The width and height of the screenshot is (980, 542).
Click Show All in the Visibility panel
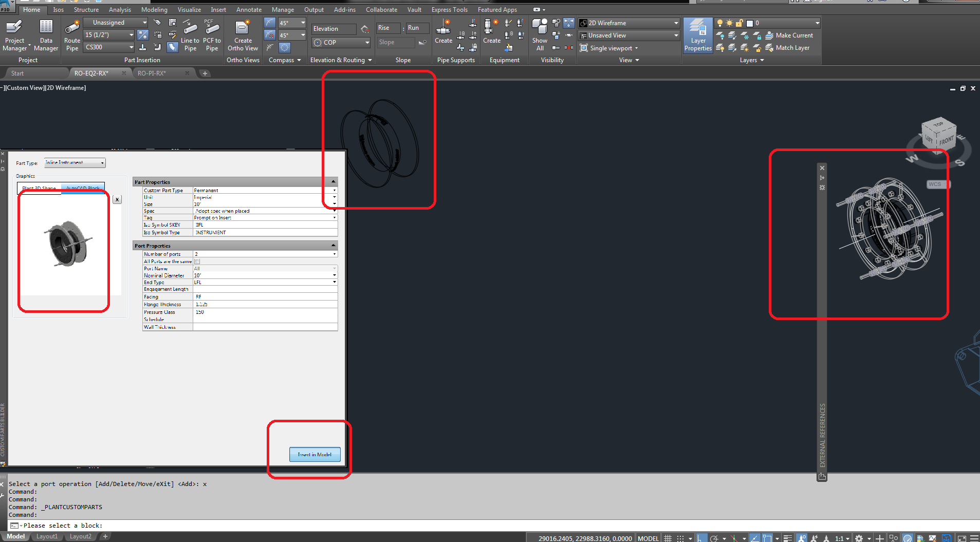[540, 34]
